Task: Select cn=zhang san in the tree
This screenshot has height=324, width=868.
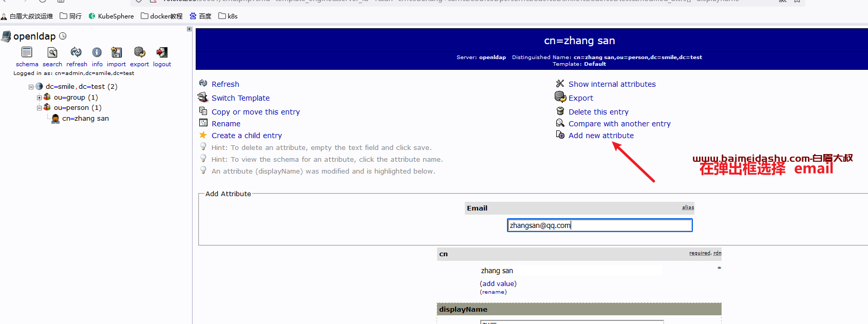Action: point(85,118)
